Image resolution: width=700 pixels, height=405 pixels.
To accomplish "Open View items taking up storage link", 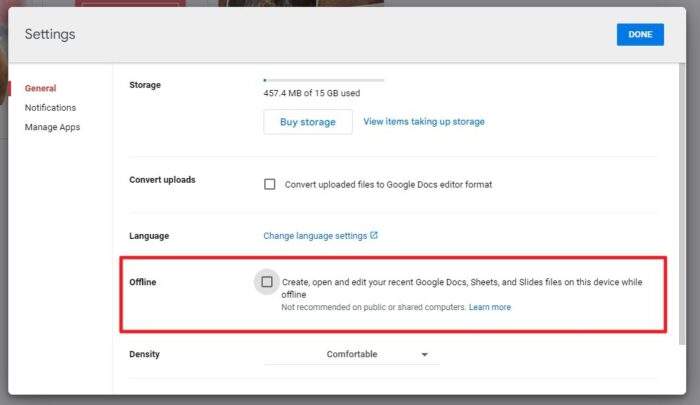I will point(424,121).
